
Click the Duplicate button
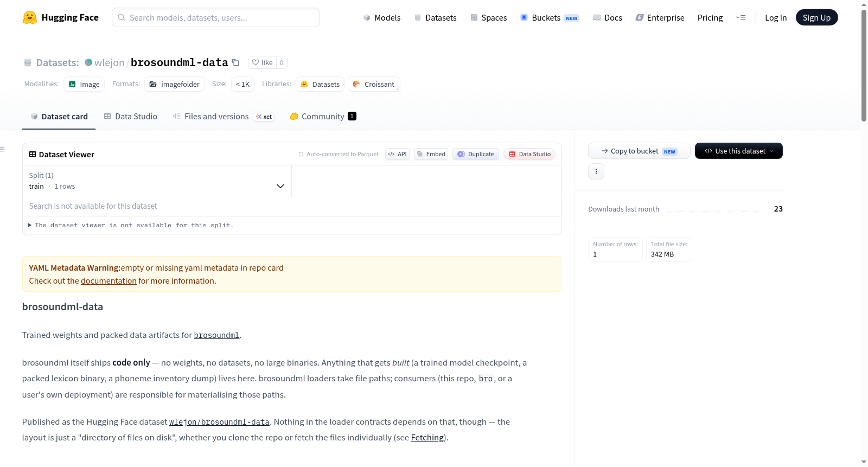click(476, 154)
